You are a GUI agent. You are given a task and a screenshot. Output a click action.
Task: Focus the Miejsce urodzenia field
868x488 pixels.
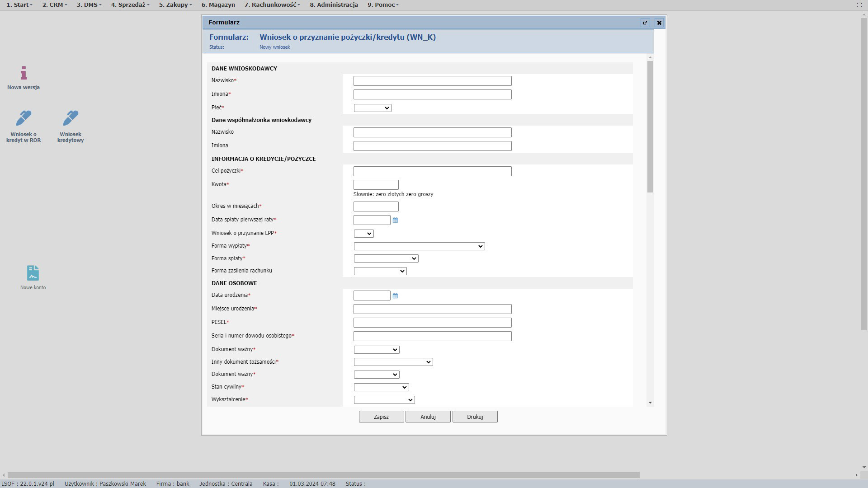coord(433,309)
